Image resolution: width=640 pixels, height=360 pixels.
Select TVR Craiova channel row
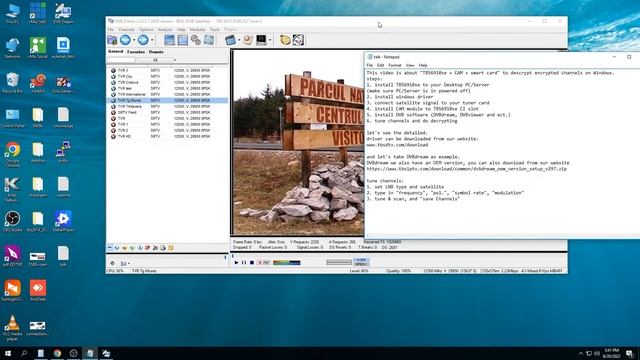[167, 82]
